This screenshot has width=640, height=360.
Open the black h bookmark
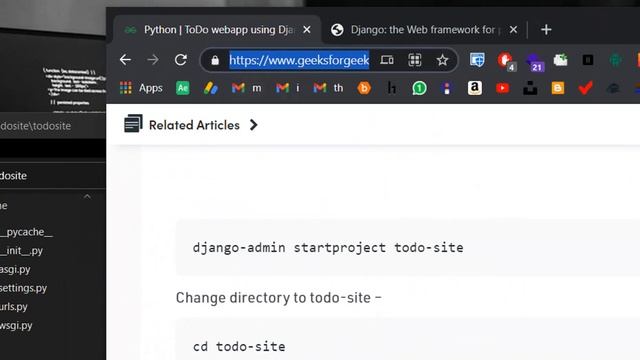pos(392,88)
